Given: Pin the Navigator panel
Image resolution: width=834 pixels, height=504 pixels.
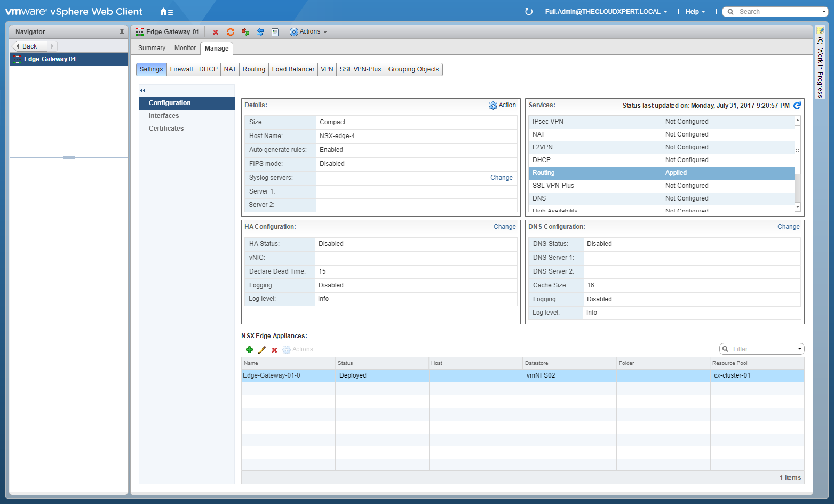Looking at the screenshot, I should point(122,32).
